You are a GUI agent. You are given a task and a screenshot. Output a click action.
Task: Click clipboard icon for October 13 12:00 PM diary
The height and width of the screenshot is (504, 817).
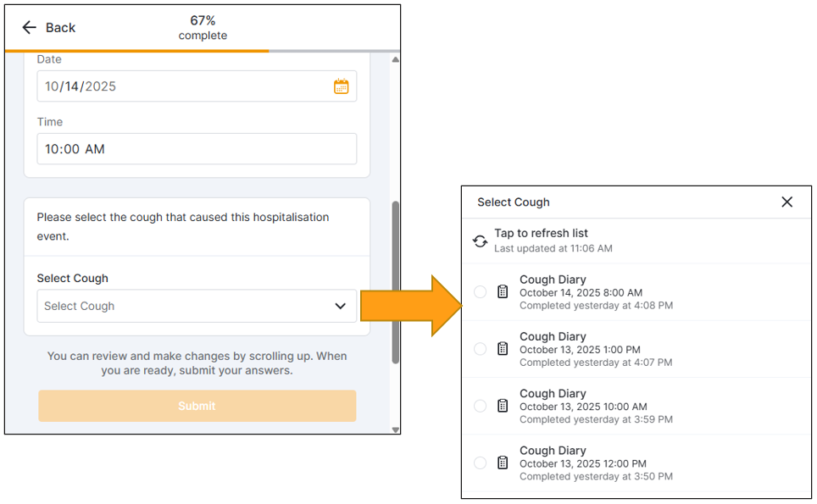click(x=503, y=462)
